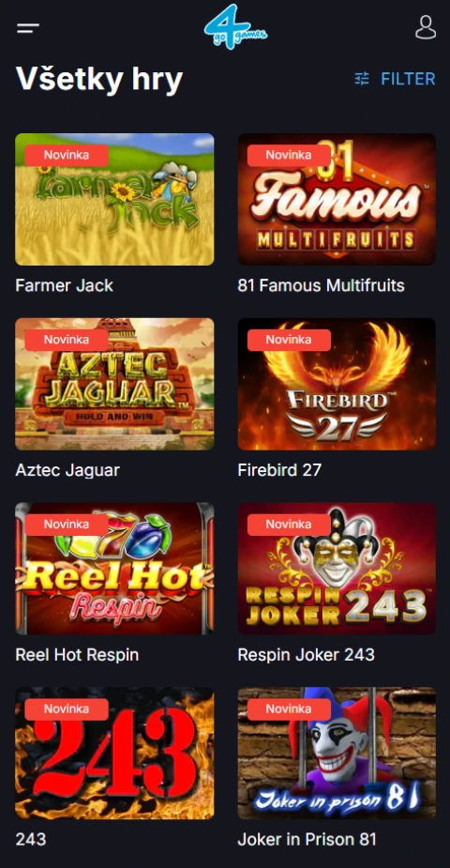Screen dimensions: 450x868
Task: Open the user account profile icon
Action: [425, 27]
